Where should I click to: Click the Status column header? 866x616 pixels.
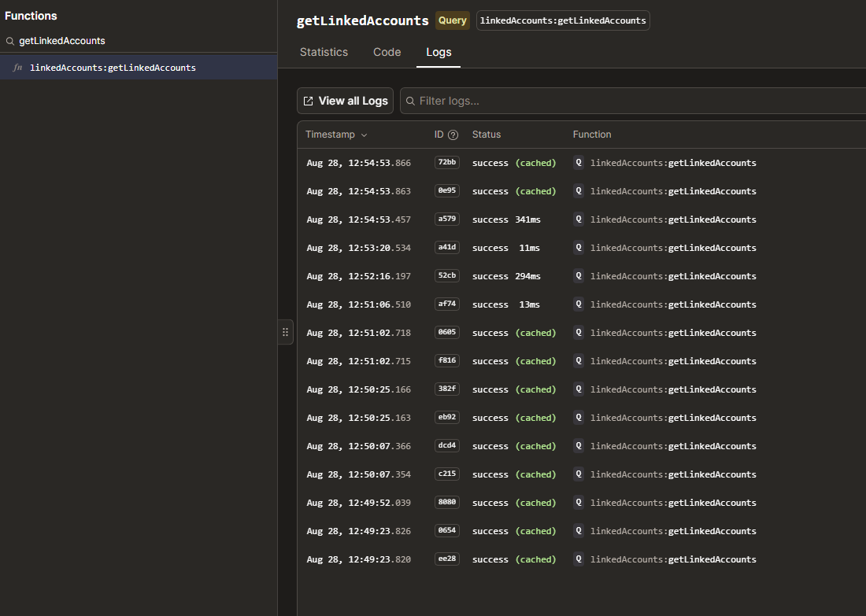pyautogui.click(x=487, y=135)
